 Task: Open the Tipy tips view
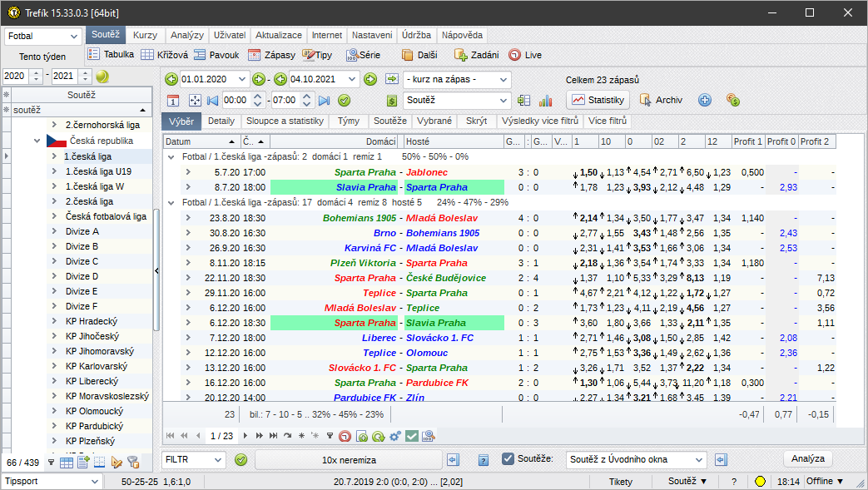pos(317,54)
